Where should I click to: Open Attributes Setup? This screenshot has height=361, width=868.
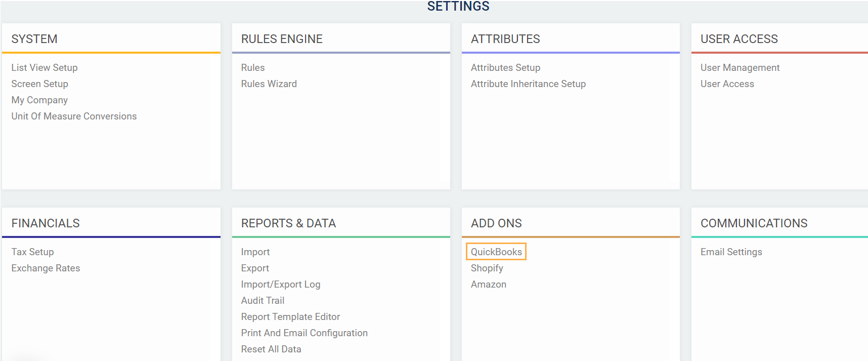(x=505, y=67)
